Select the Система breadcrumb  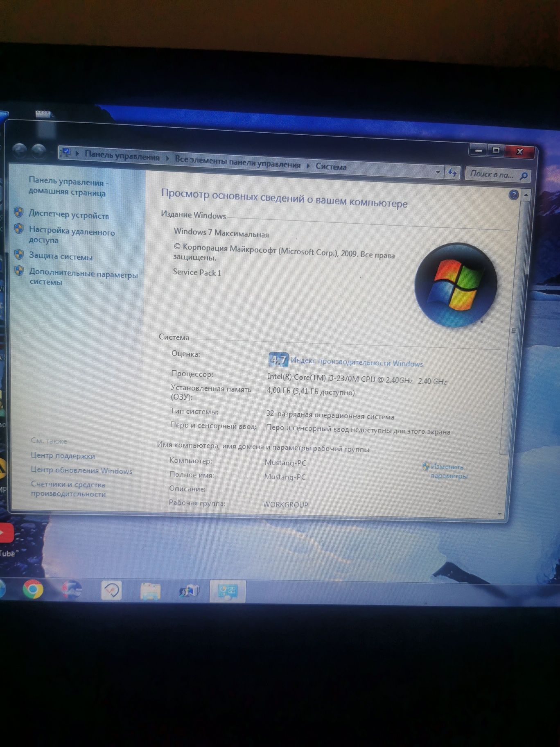tap(331, 167)
